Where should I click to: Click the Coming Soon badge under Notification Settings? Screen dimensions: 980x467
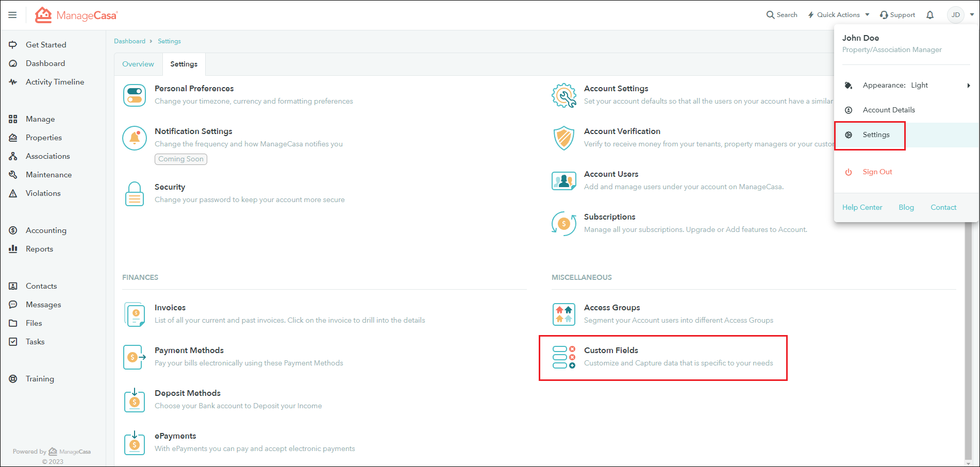(x=180, y=159)
